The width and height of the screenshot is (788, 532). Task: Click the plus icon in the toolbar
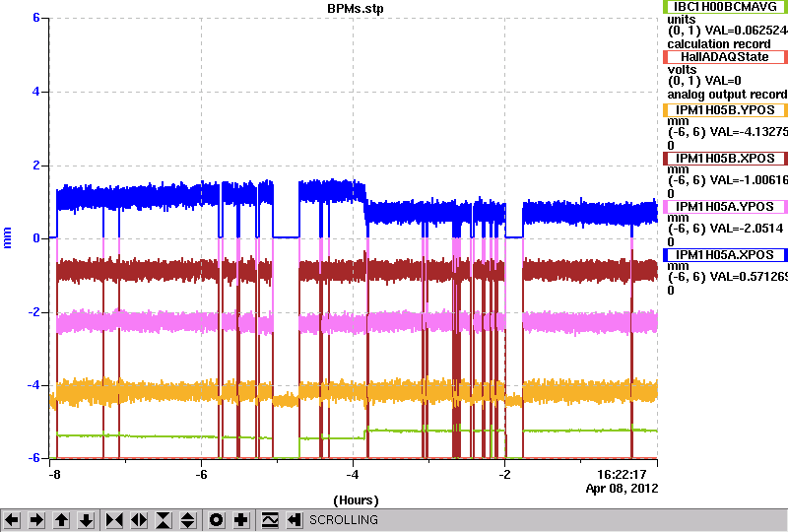tap(241, 520)
